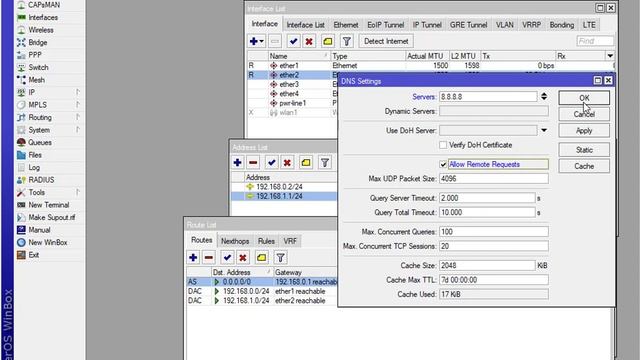Add a new address in Address List
This screenshot has width=640, height=360.
[x=237, y=162]
